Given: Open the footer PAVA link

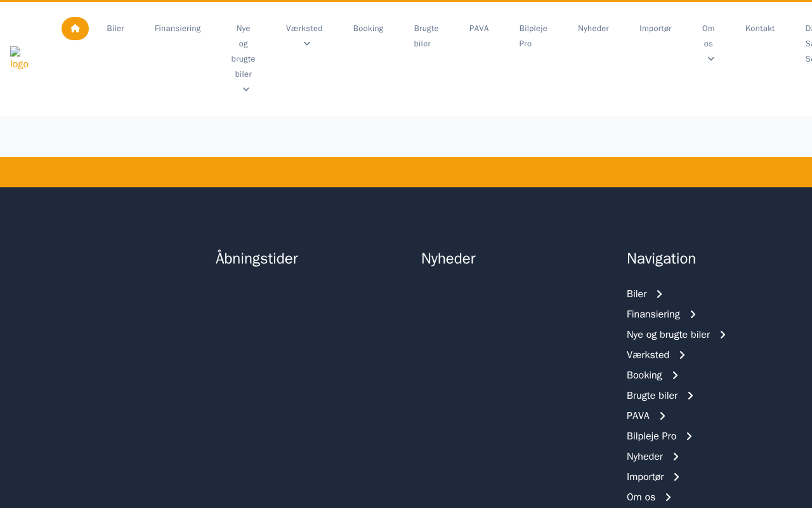Looking at the screenshot, I should [638, 416].
